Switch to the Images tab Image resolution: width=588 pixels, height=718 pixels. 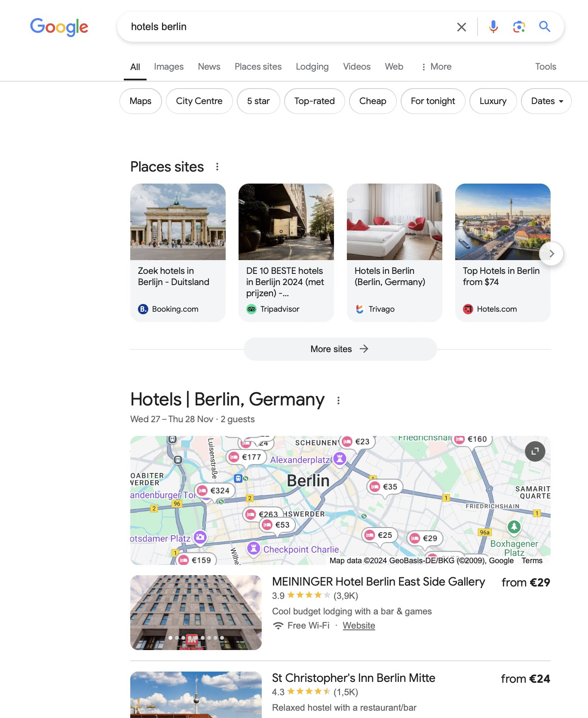(x=168, y=67)
